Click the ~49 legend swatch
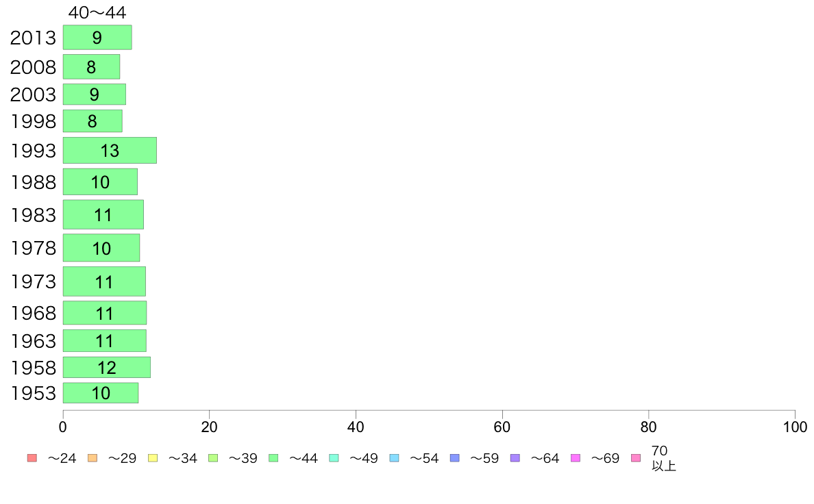Image resolution: width=814 pixels, height=504 pixels. coord(334,458)
